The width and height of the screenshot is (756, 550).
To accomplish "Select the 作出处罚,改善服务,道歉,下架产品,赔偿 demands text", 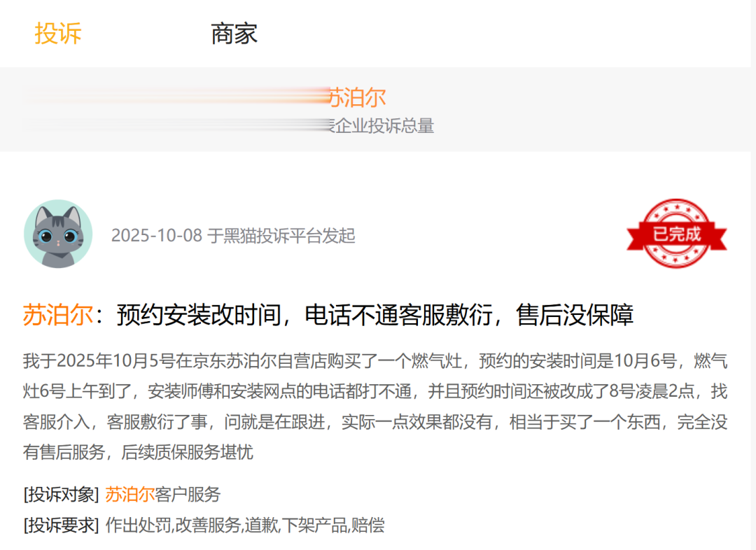I will tap(245, 525).
